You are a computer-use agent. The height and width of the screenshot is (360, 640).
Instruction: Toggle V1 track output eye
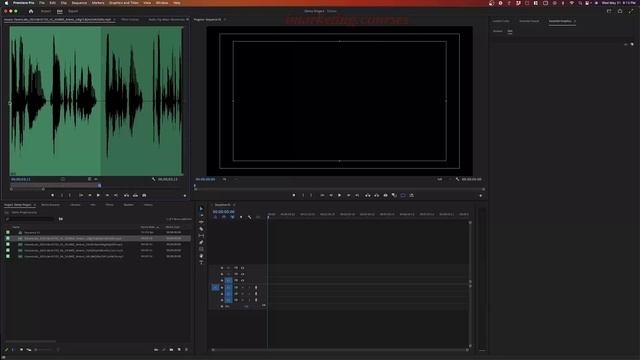[242, 280]
